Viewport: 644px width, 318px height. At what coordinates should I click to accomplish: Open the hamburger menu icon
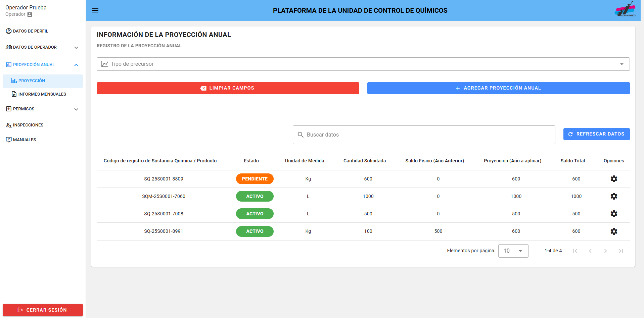[x=95, y=10]
